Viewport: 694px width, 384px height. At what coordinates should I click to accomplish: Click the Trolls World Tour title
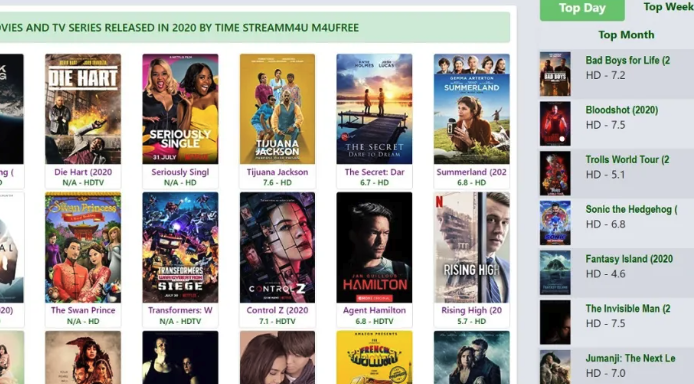627,160
